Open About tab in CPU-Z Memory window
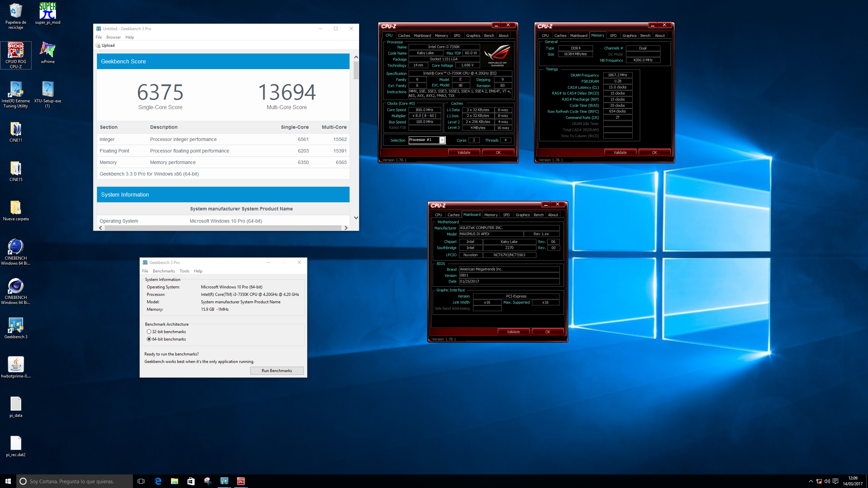 tap(660, 36)
